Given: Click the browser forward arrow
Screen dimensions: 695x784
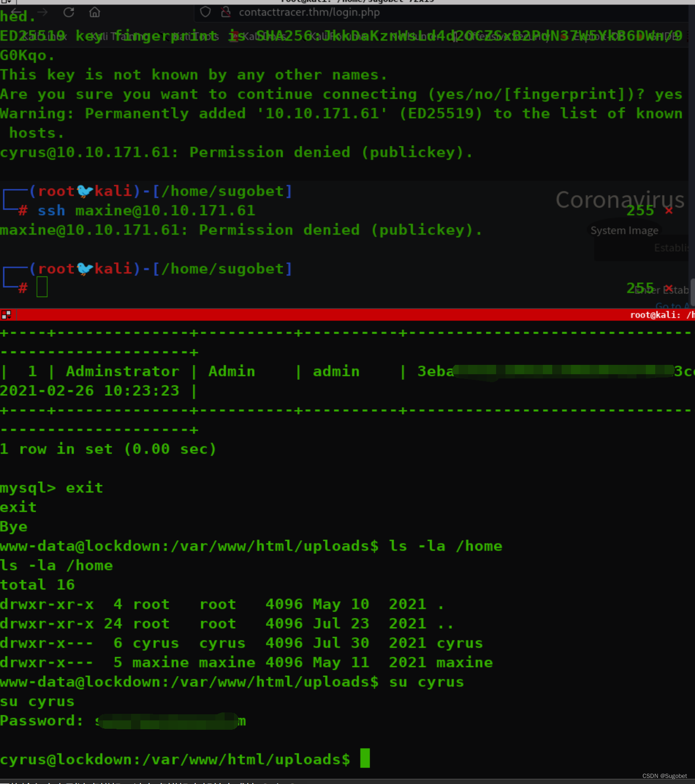Looking at the screenshot, I should [43, 12].
